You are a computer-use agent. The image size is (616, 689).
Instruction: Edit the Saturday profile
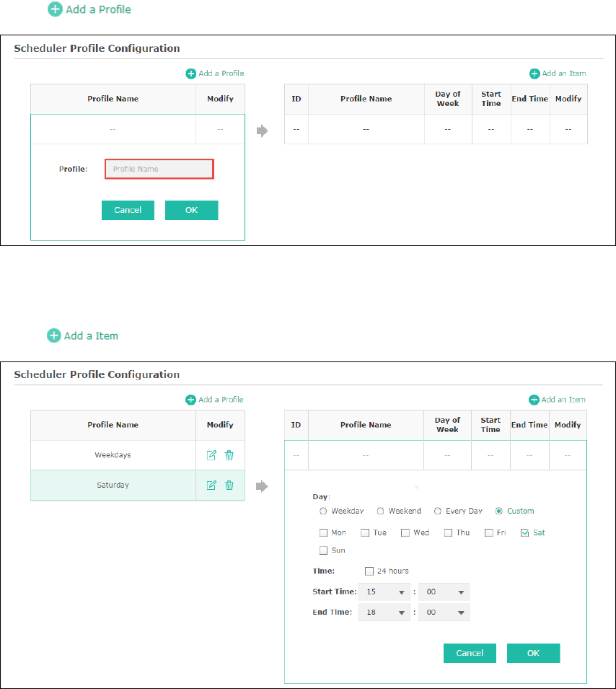click(211, 485)
